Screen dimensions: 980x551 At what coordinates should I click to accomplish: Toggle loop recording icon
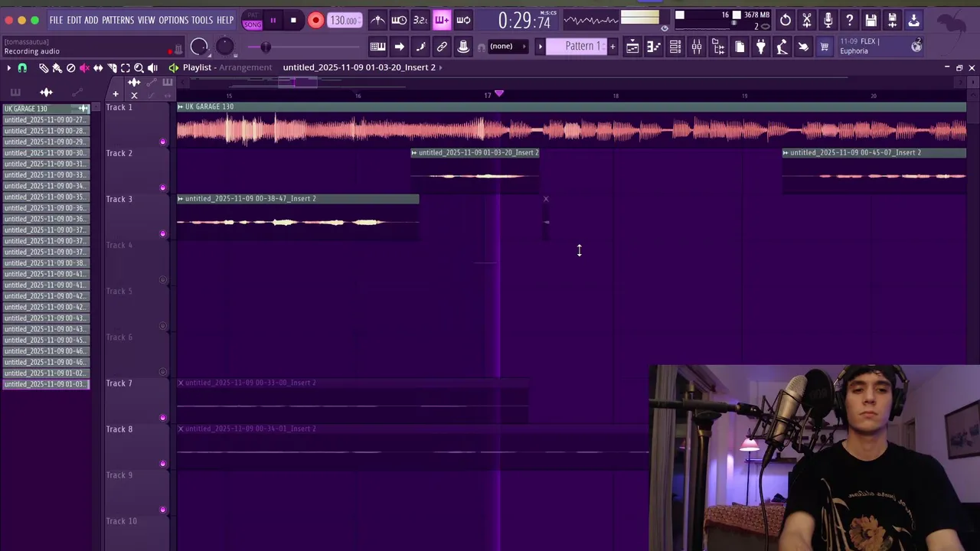[463, 21]
